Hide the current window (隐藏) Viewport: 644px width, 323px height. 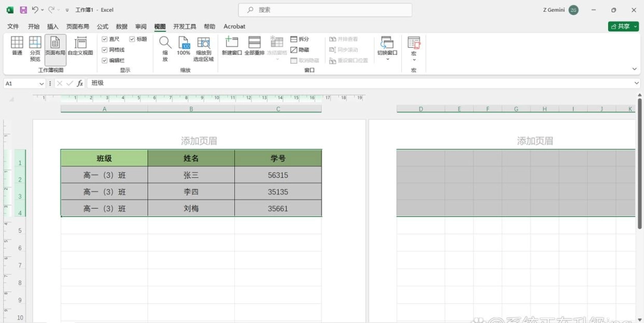[300, 49]
